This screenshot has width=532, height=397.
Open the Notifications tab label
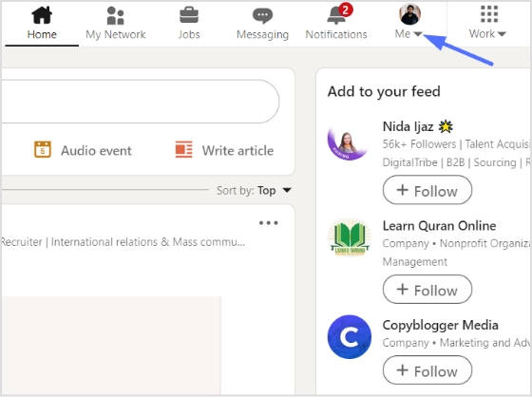click(336, 34)
